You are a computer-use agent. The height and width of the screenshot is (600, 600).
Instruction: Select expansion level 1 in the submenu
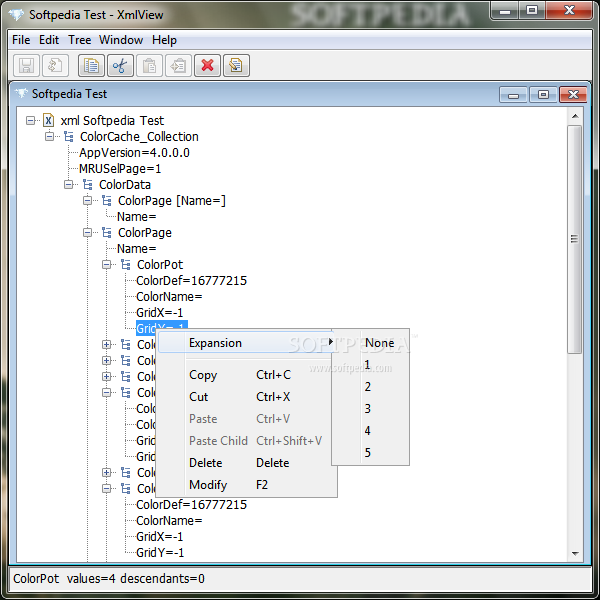371,365
